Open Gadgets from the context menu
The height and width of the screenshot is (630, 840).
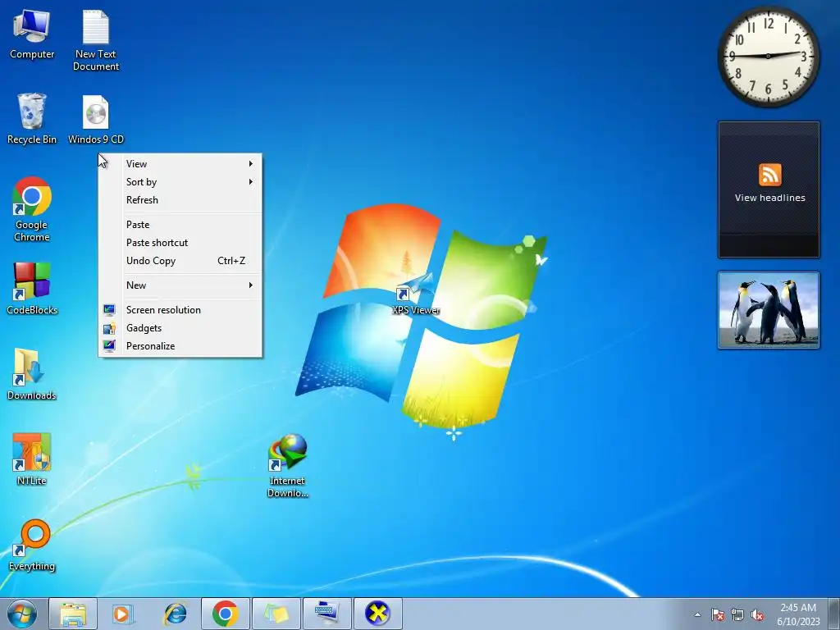click(x=180, y=328)
